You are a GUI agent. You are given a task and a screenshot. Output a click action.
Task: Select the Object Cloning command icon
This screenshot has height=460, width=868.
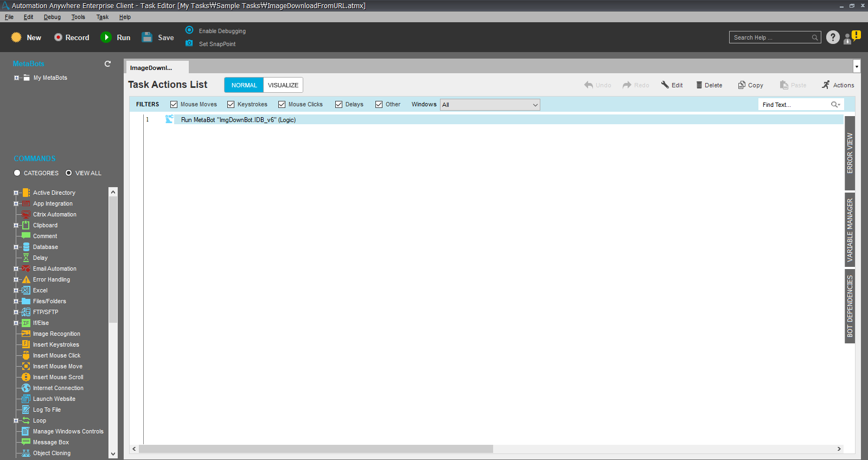(26, 453)
